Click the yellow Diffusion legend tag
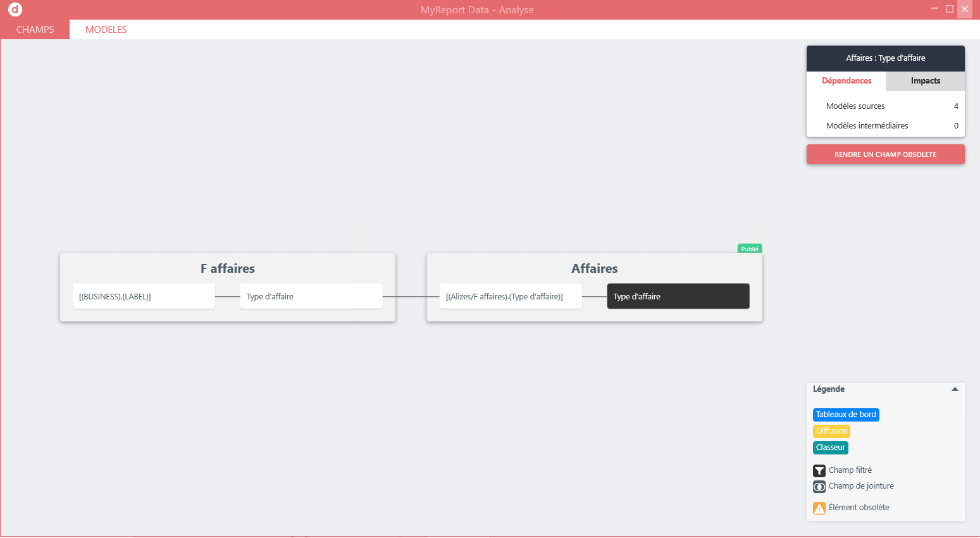Image resolution: width=980 pixels, height=538 pixels. (831, 431)
